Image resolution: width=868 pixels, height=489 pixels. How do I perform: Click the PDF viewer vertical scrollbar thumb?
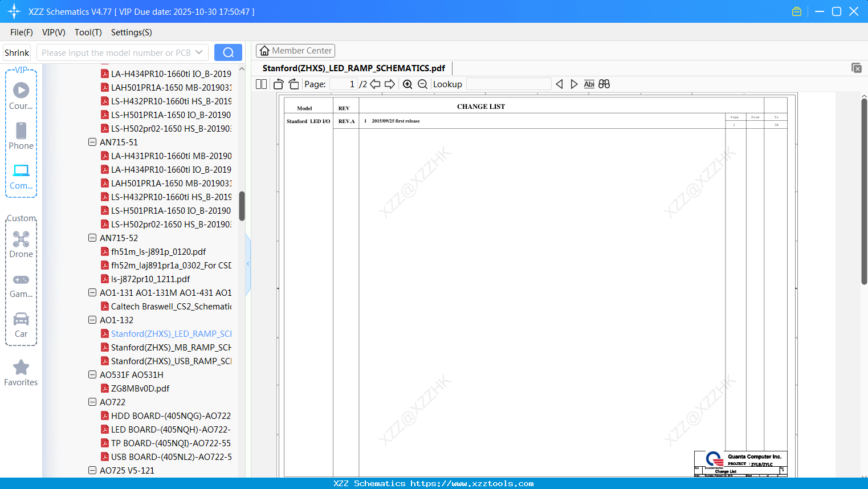pyautogui.click(x=864, y=191)
